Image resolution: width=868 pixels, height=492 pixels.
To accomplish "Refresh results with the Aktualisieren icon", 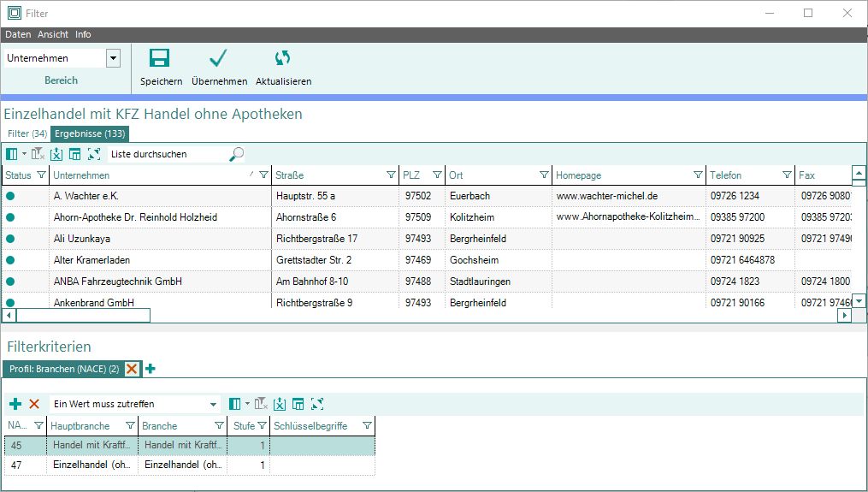I will pos(283,58).
